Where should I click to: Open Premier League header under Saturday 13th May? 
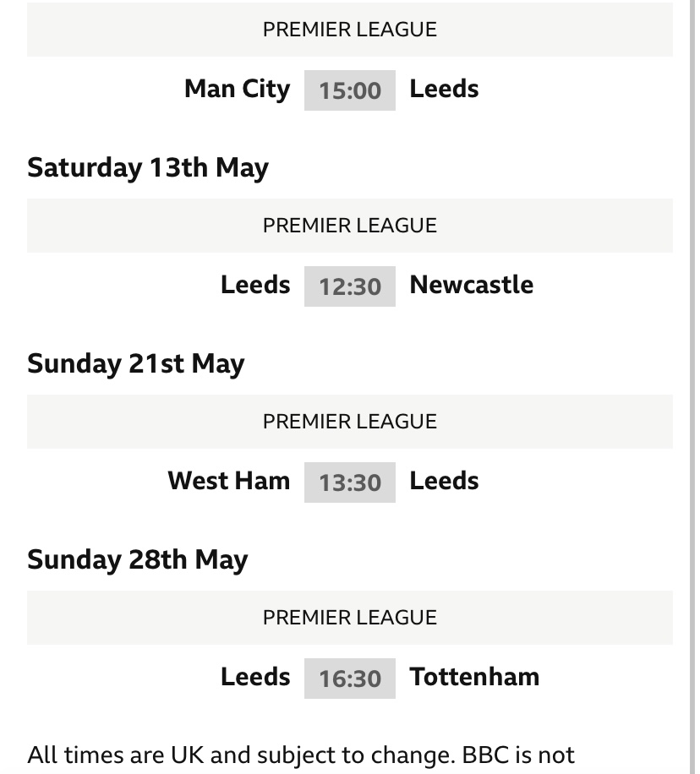pyautogui.click(x=350, y=226)
